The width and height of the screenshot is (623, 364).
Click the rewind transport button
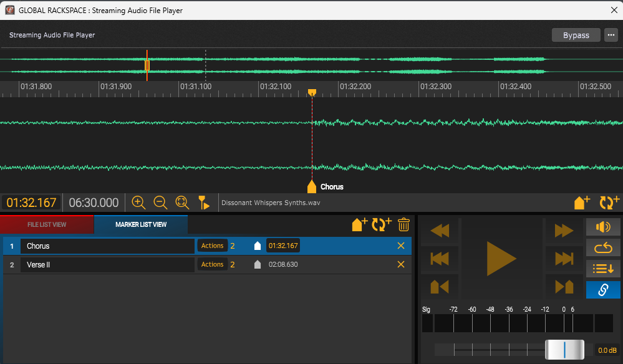(x=440, y=231)
